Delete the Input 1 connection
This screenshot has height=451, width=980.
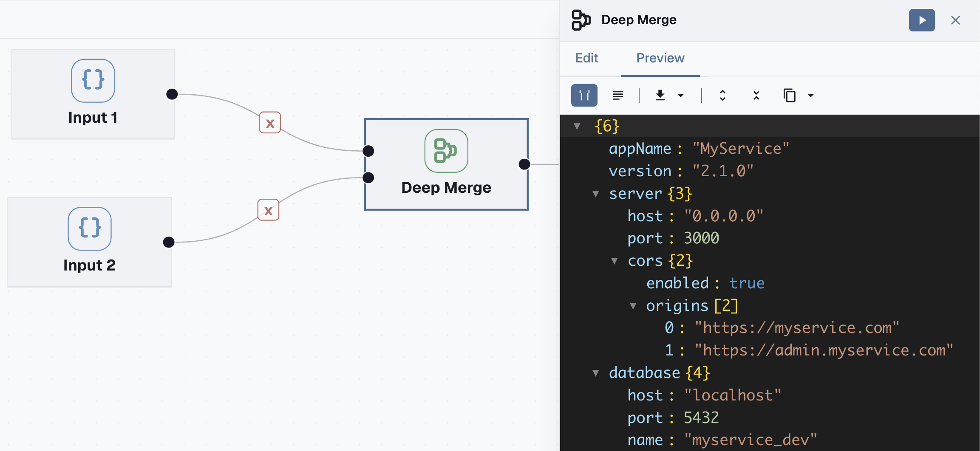click(x=270, y=123)
